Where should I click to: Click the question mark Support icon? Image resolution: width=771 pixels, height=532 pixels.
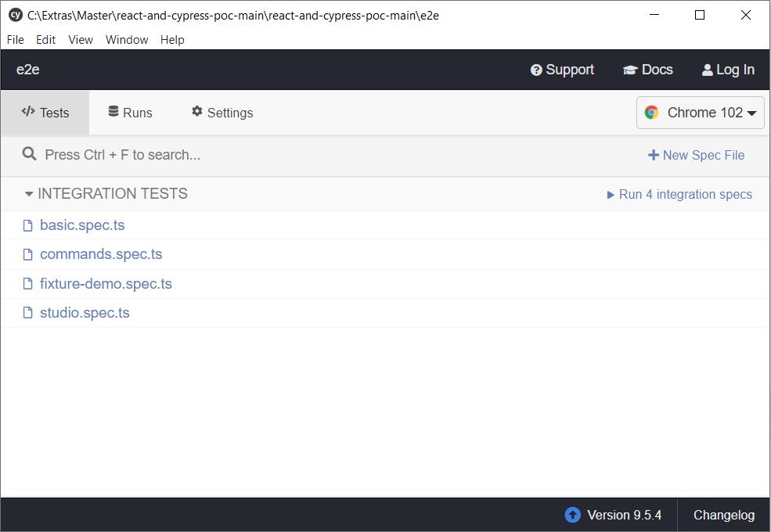(x=535, y=69)
